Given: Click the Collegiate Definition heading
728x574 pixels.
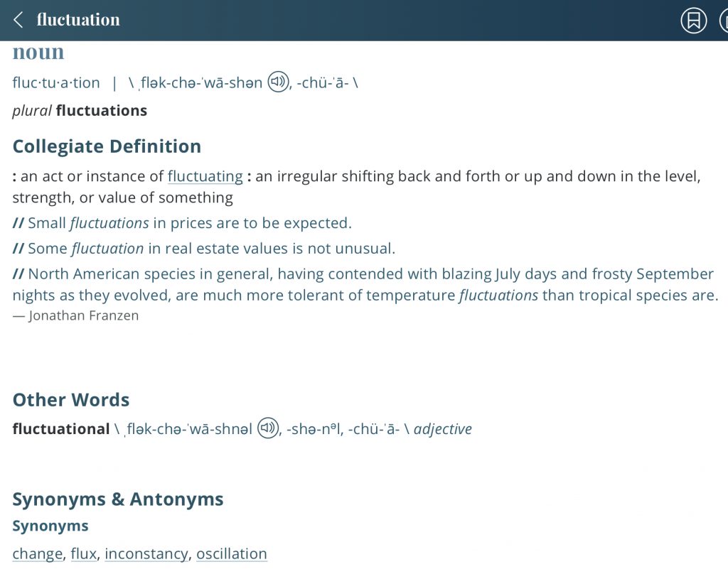Looking at the screenshot, I should click(107, 146).
